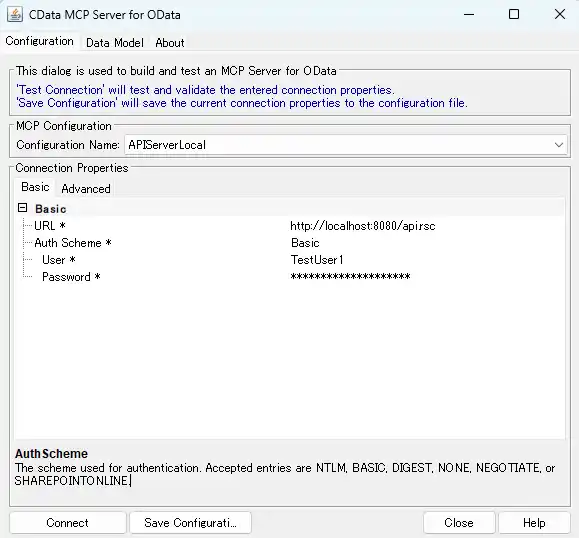The image size is (579, 538).
Task: Minimize the CData MCP Server window
Action: [469, 14]
